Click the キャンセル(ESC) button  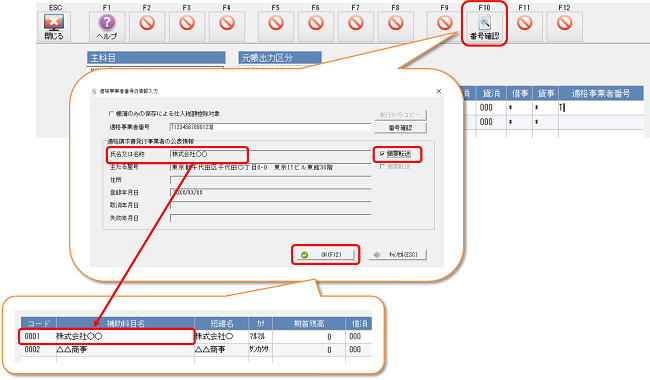point(398,254)
